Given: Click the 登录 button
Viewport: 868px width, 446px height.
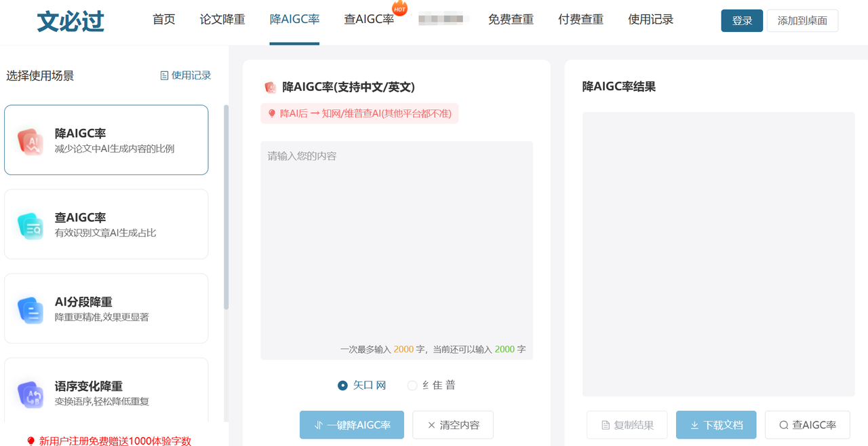Looking at the screenshot, I should [x=742, y=21].
